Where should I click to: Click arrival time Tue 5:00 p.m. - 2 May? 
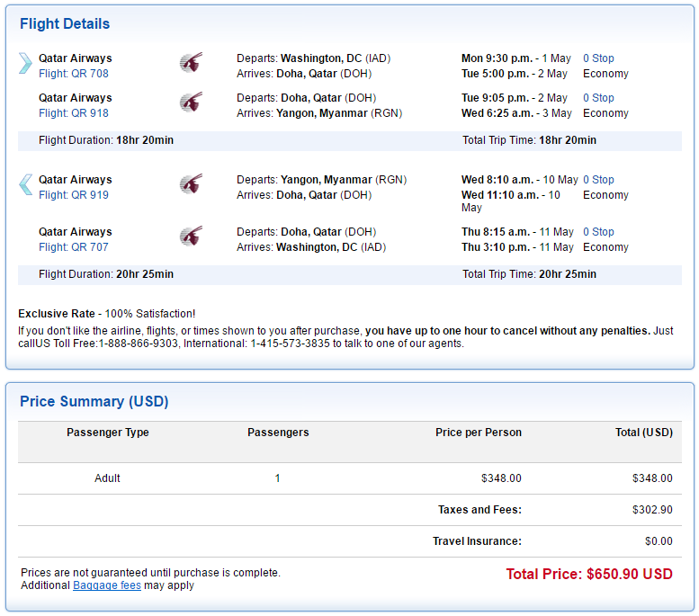click(x=514, y=74)
